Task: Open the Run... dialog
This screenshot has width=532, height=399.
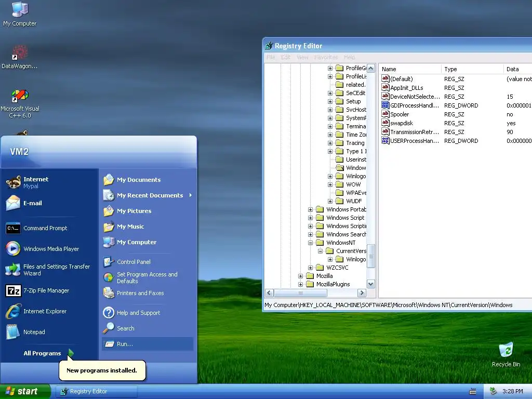Action: (x=147, y=344)
